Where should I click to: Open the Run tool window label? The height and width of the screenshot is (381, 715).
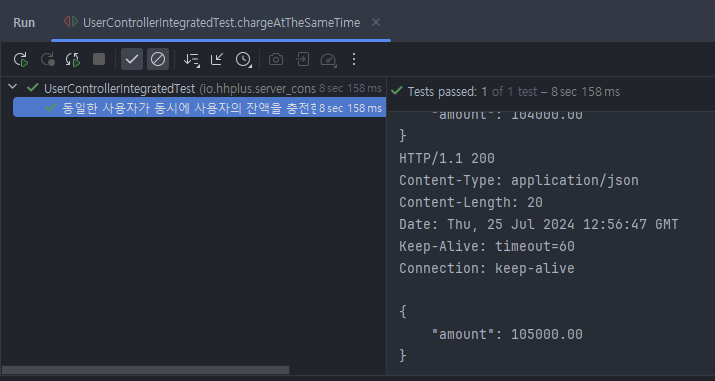24,23
